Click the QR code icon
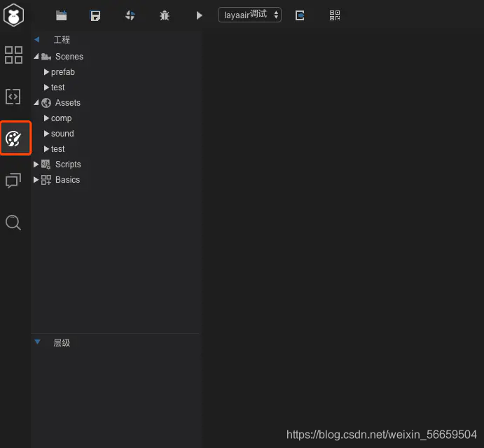Viewport: 484px width, 448px height. point(335,15)
